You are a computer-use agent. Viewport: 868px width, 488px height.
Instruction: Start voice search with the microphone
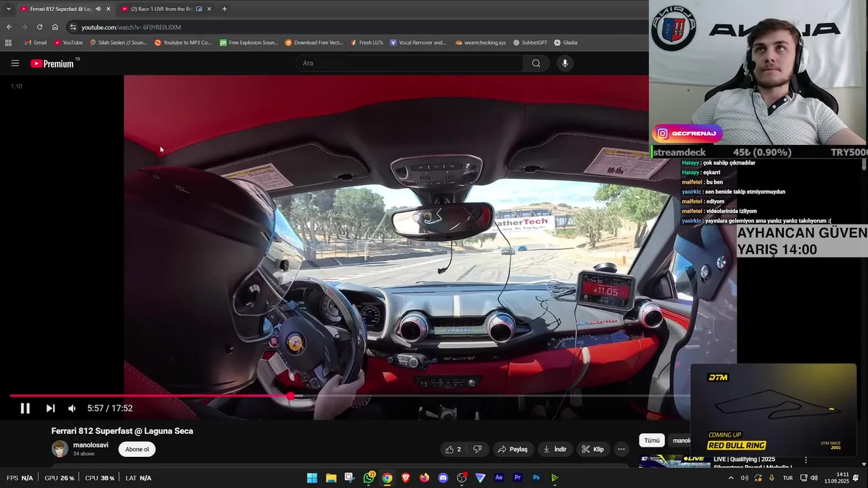coord(564,63)
